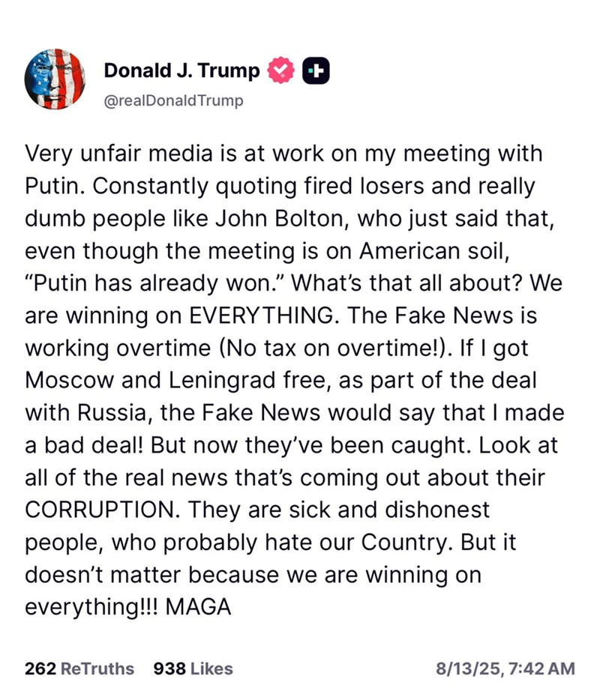Open the @realDonaldTrump handle
Viewport: 600px width, 700px height.
174,100
